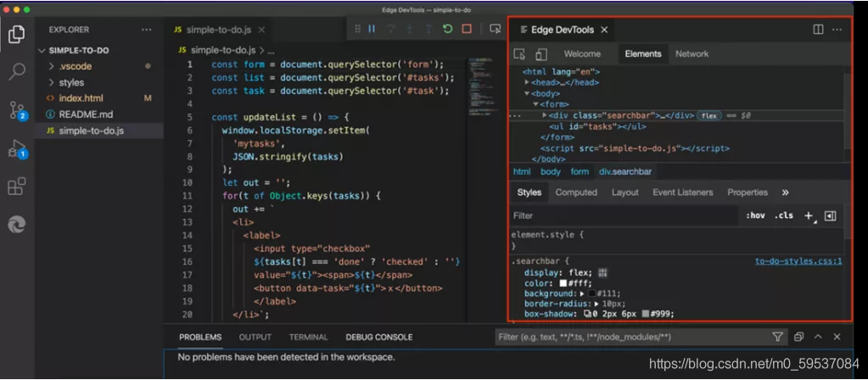
Task: Restart the debug session with the green icon
Action: click(x=448, y=29)
